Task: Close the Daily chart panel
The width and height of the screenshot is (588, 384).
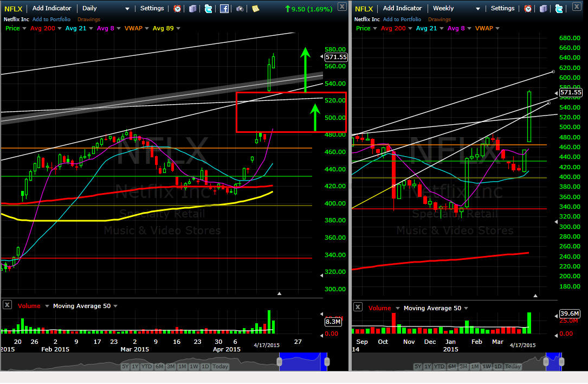Action: tap(342, 7)
